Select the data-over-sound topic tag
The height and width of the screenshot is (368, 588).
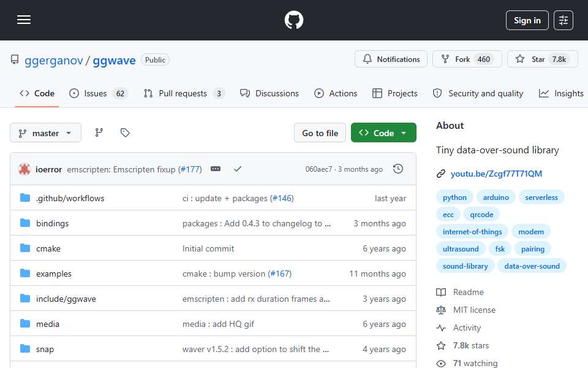click(532, 267)
